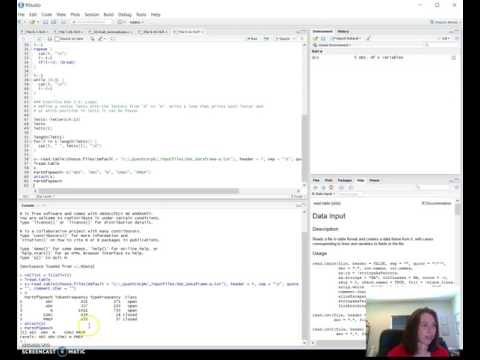Click the editor Save document icon
This screenshot has width=480, height=360.
point(50,39)
